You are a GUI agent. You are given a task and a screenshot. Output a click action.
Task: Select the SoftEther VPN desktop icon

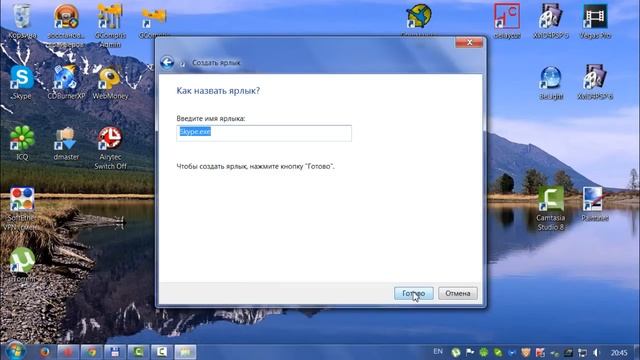(22, 208)
